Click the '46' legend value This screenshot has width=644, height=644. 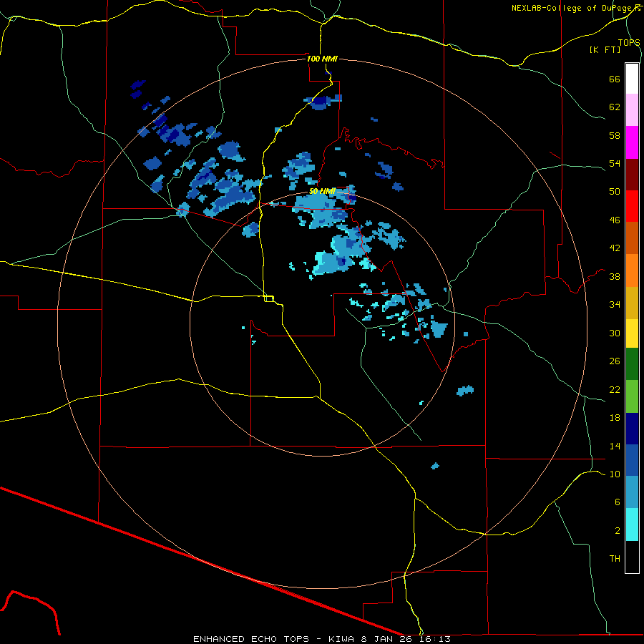click(615, 220)
